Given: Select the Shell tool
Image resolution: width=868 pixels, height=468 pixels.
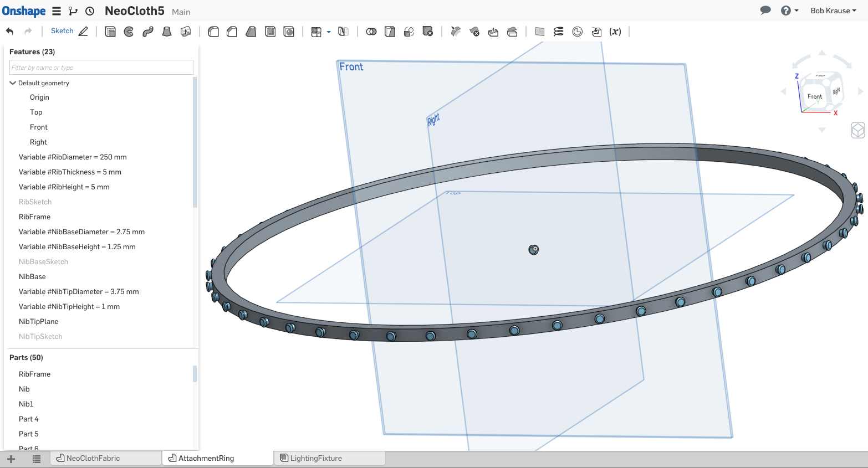Looking at the screenshot, I should [270, 32].
